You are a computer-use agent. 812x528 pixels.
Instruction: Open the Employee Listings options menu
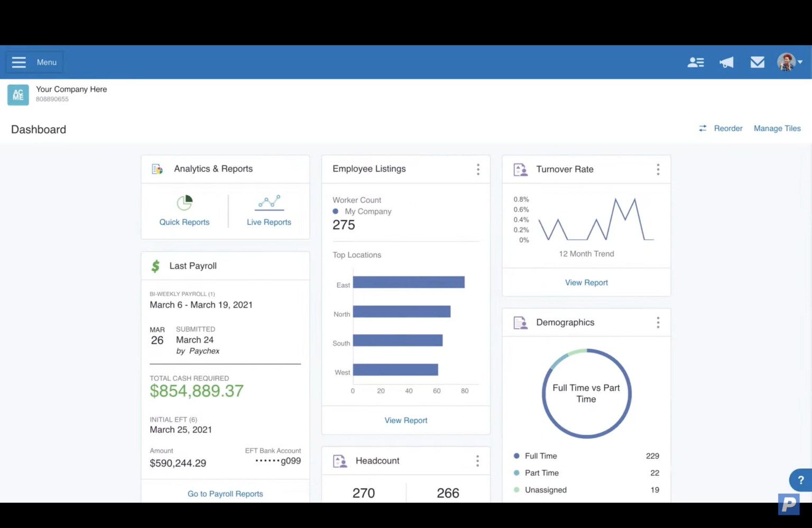478,169
